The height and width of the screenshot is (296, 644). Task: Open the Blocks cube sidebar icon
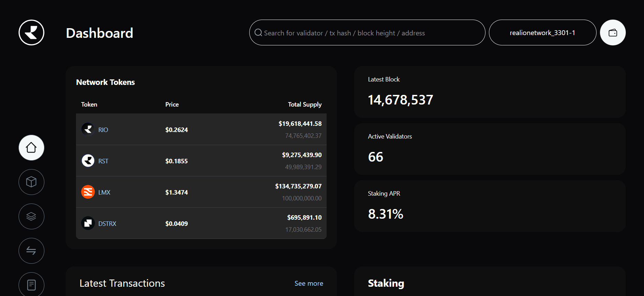tap(31, 182)
